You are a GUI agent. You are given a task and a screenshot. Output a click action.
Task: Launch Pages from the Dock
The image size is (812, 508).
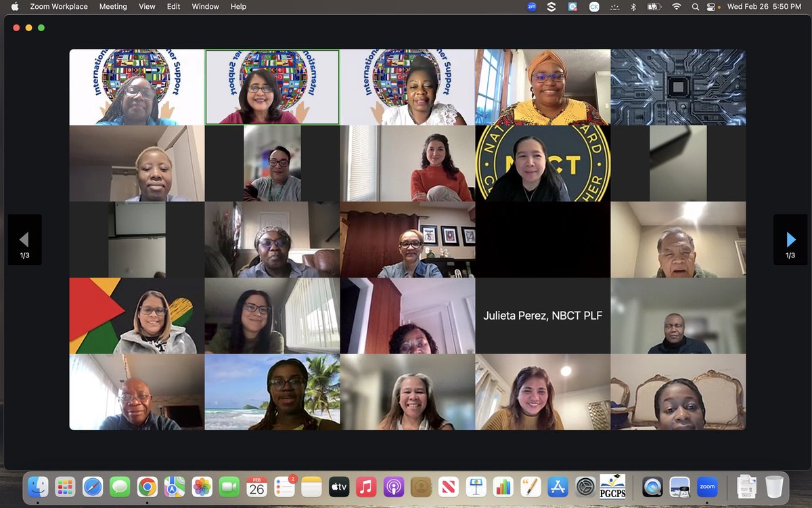(531, 486)
